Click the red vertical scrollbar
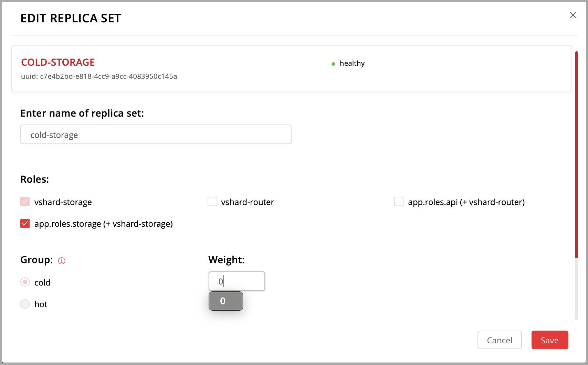The image size is (588, 365). (x=576, y=155)
